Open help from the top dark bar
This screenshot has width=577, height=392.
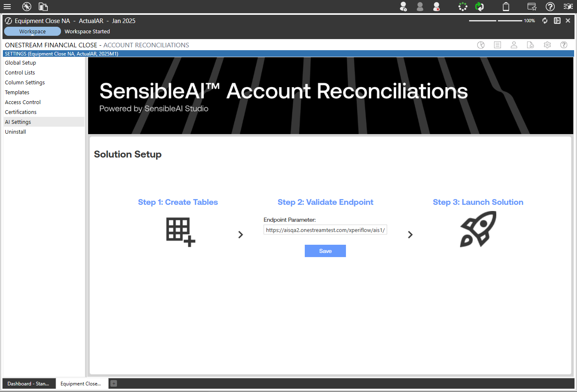point(550,7)
